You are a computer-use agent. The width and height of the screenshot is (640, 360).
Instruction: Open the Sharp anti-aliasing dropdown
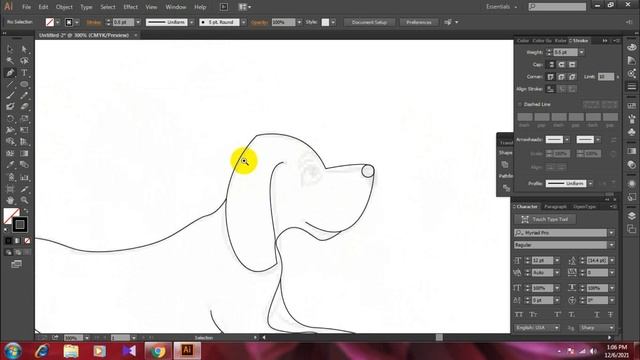click(x=612, y=328)
